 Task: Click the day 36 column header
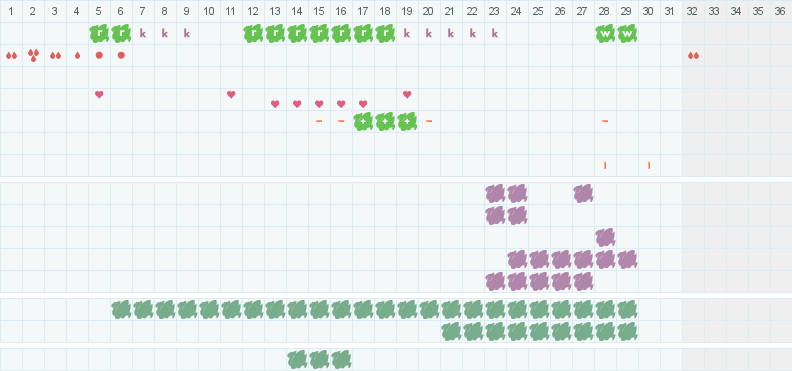click(781, 11)
